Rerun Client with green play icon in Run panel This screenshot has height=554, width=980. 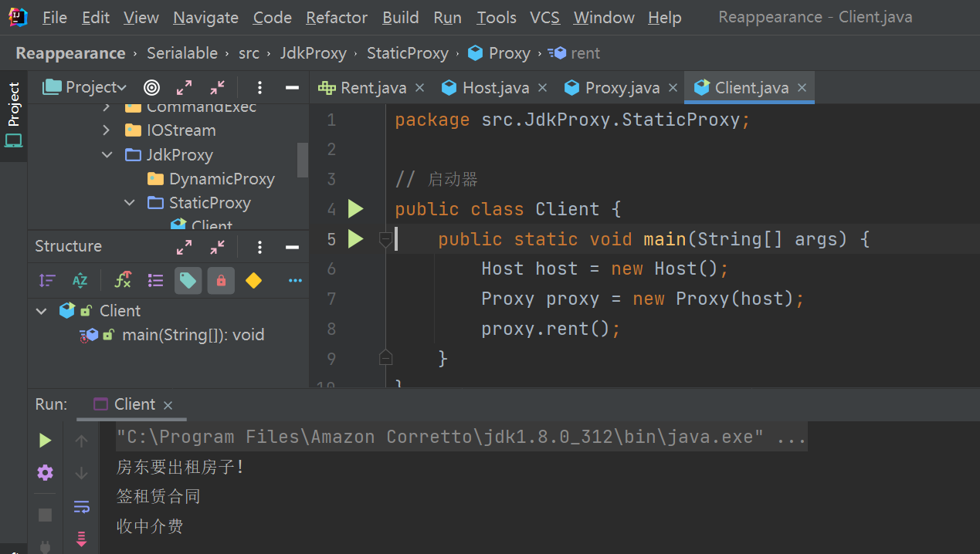46,440
